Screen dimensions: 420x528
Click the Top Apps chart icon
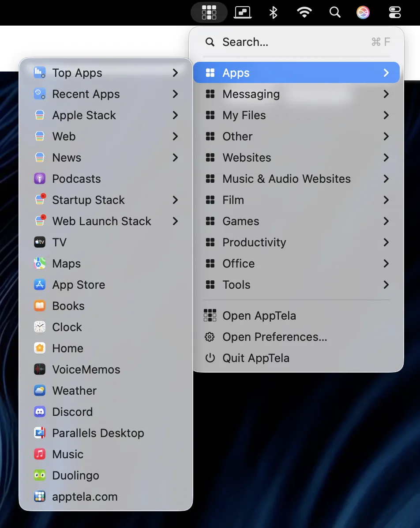[x=40, y=72]
